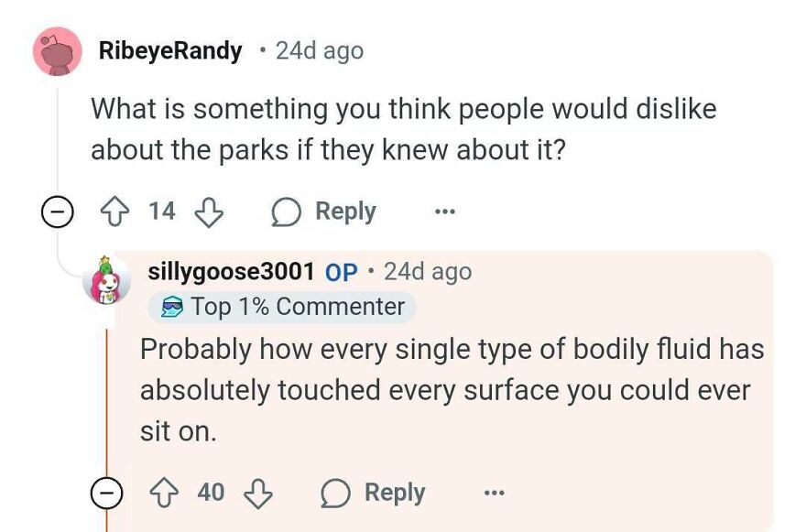Open the overflow menu on sillygoose3001's reply
The image size is (806, 532).
click(x=493, y=493)
